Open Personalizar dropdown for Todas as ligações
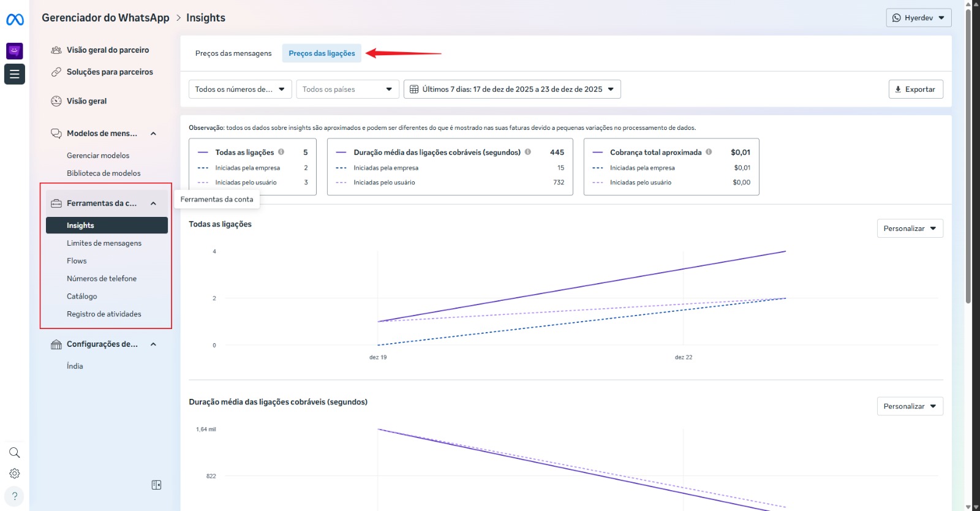This screenshot has width=980, height=511. 910,229
